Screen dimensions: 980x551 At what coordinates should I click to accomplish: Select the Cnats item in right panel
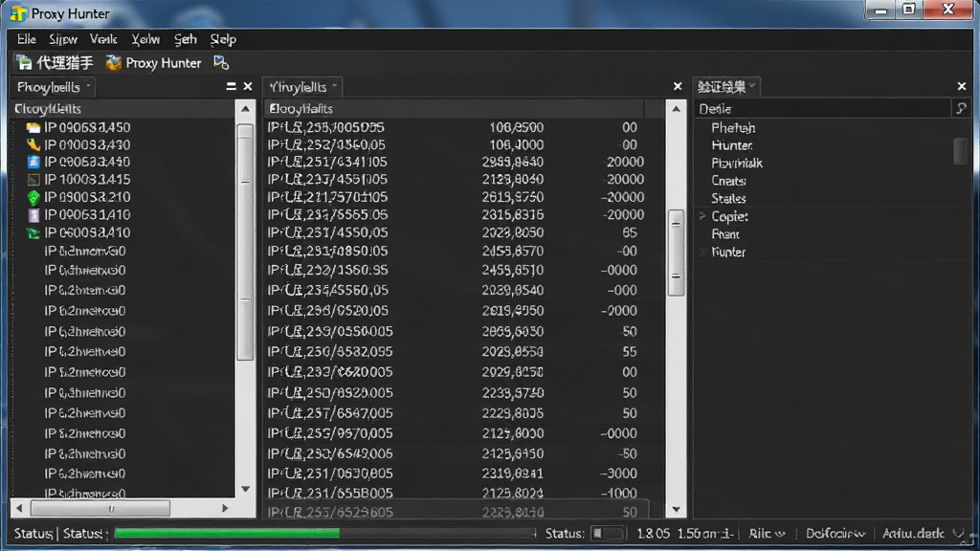728,181
